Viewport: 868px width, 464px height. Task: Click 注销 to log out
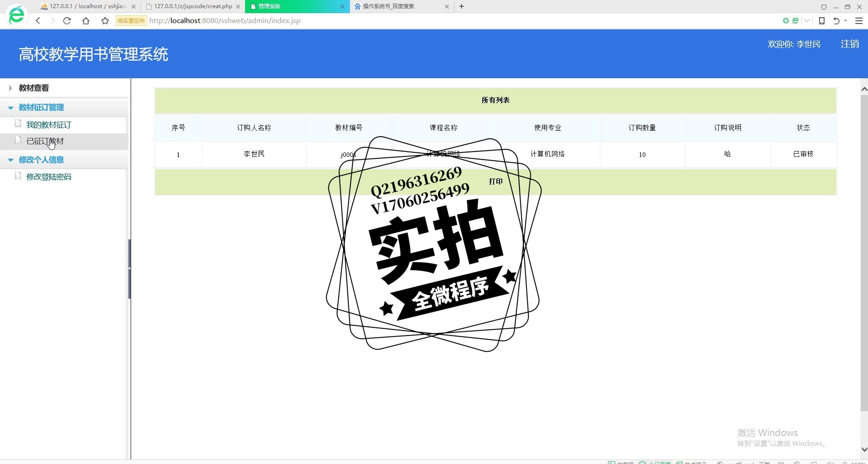[849, 44]
